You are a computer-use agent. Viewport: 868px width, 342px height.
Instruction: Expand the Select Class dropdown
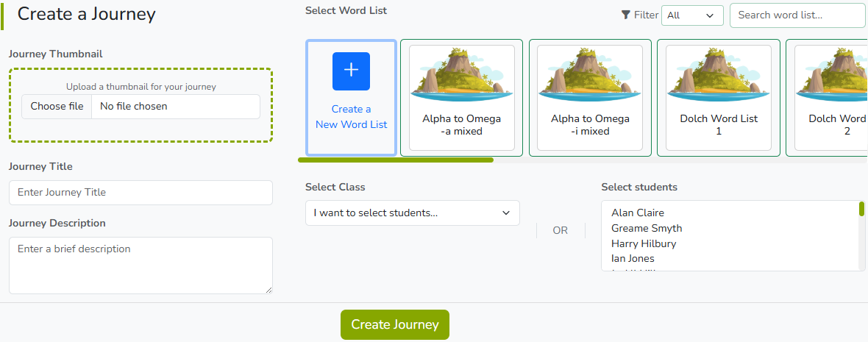point(412,213)
